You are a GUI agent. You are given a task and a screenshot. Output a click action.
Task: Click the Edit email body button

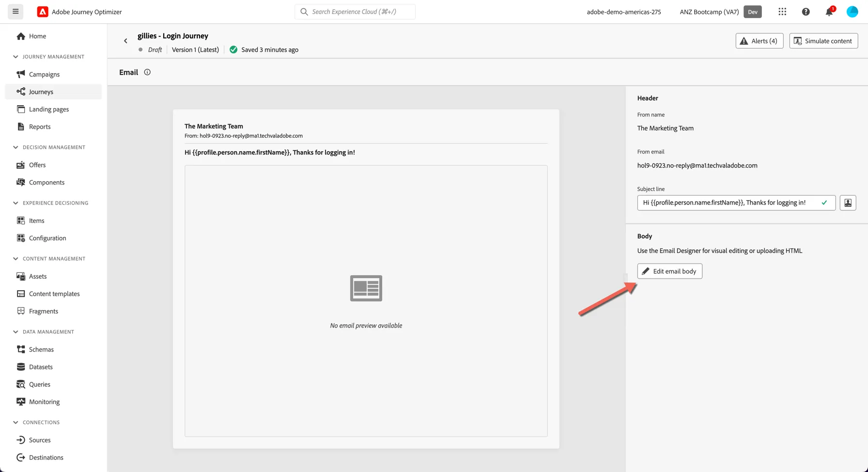tap(669, 271)
